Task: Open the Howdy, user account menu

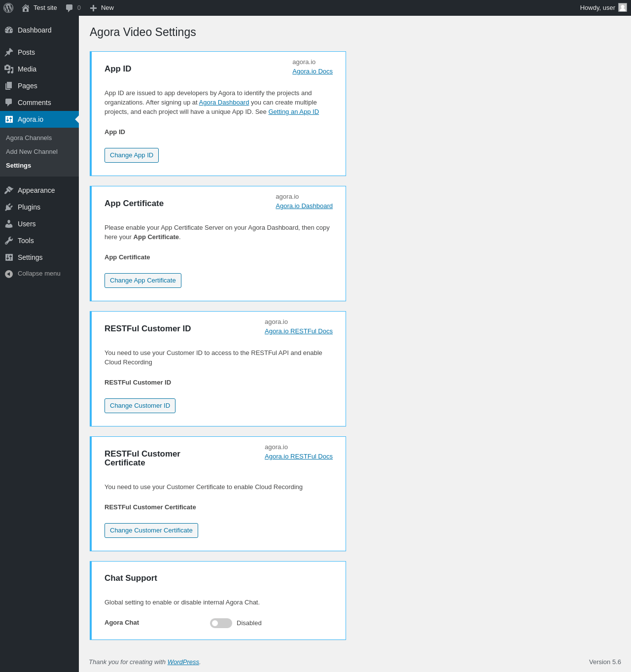Action: click(597, 8)
